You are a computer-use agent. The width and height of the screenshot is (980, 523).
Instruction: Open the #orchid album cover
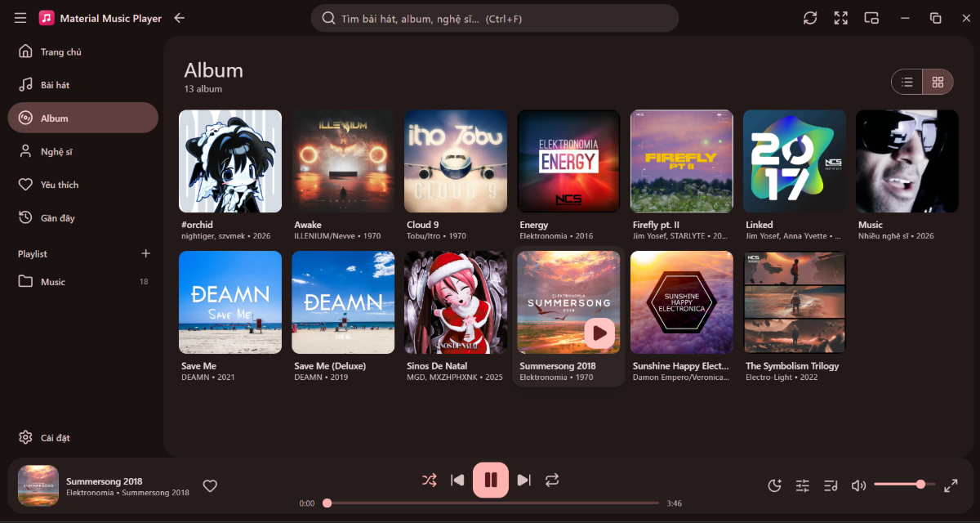pyautogui.click(x=230, y=161)
